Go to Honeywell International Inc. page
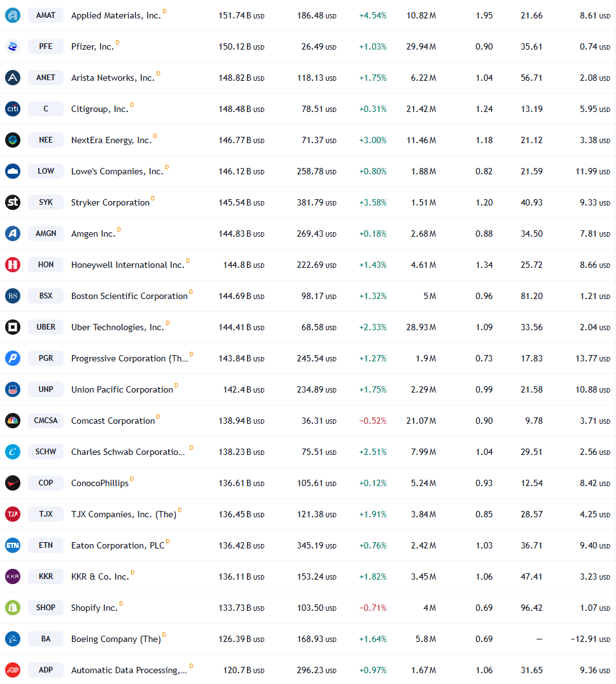616x684 pixels. pyautogui.click(x=128, y=265)
